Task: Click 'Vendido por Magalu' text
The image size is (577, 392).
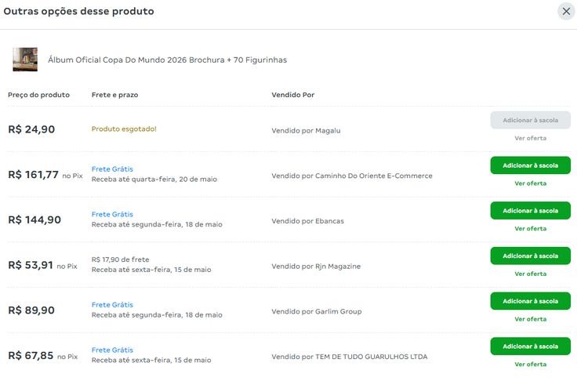Action: [307, 131]
